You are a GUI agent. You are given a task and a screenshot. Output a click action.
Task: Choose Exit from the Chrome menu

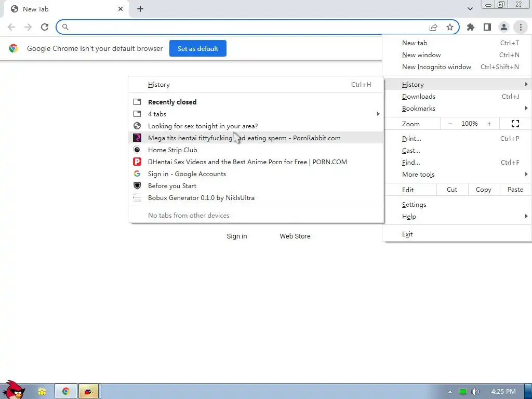457,234
